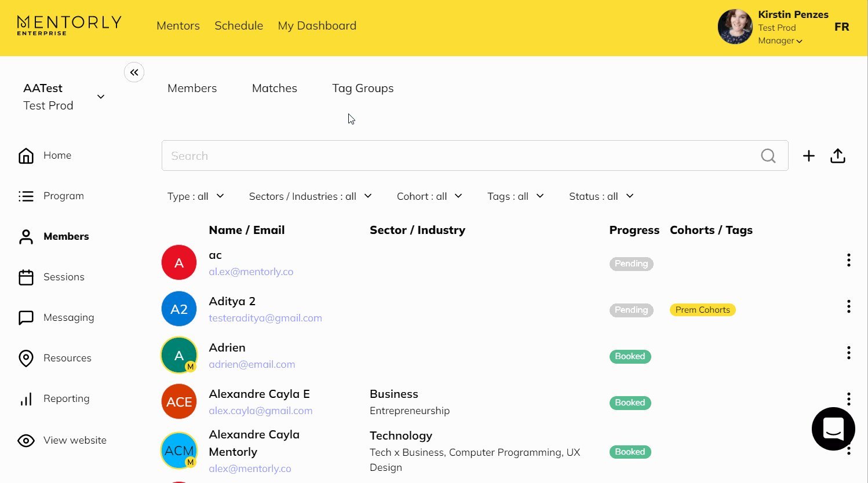Open Sessions calendar in sidebar
This screenshot has width=868, height=483.
[x=26, y=277]
